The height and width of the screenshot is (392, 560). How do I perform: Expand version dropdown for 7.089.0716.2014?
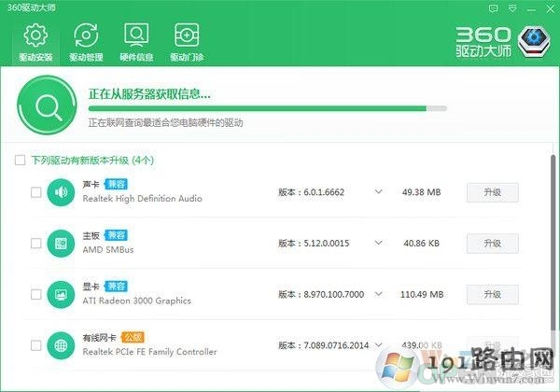coord(379,345)
